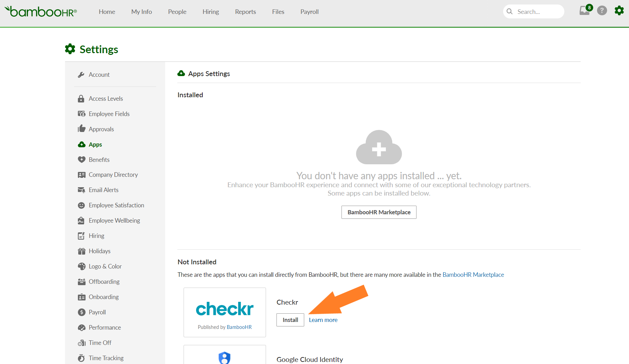Click the Offboarding icon
The image size is (629, 364).
[x=81, y=282]
